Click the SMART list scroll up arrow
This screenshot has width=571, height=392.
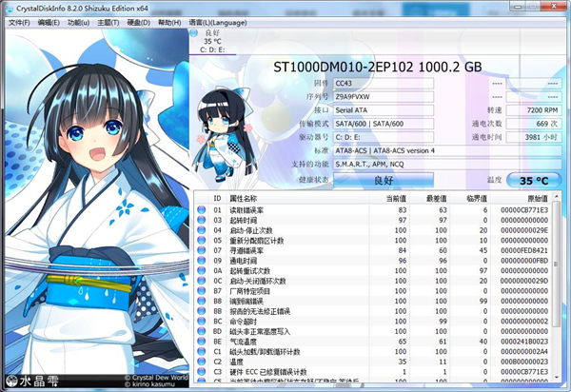(x=556, y=197)
